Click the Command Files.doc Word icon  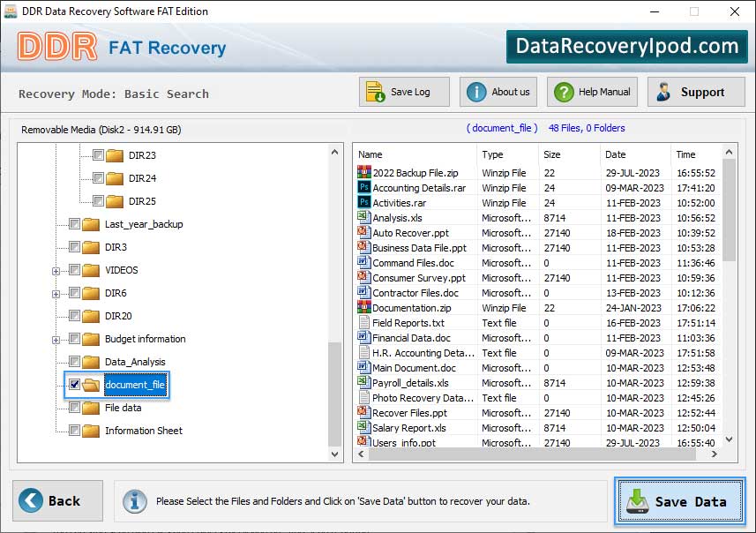[x=364, y=262]
